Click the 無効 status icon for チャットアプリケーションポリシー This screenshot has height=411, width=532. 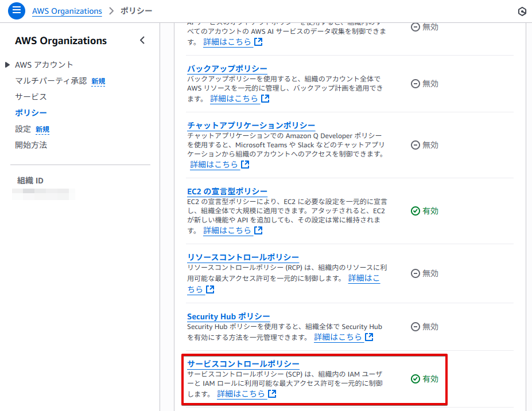click(415, 145)
